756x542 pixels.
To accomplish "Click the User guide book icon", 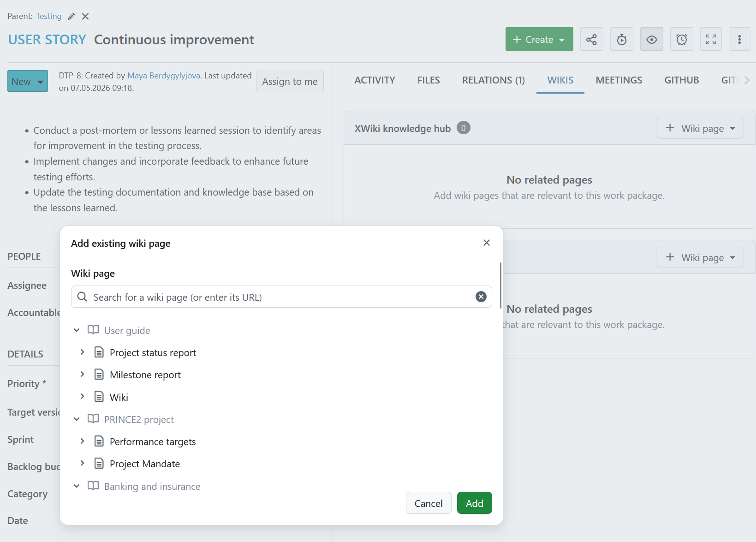I will (x=93, y=330).
